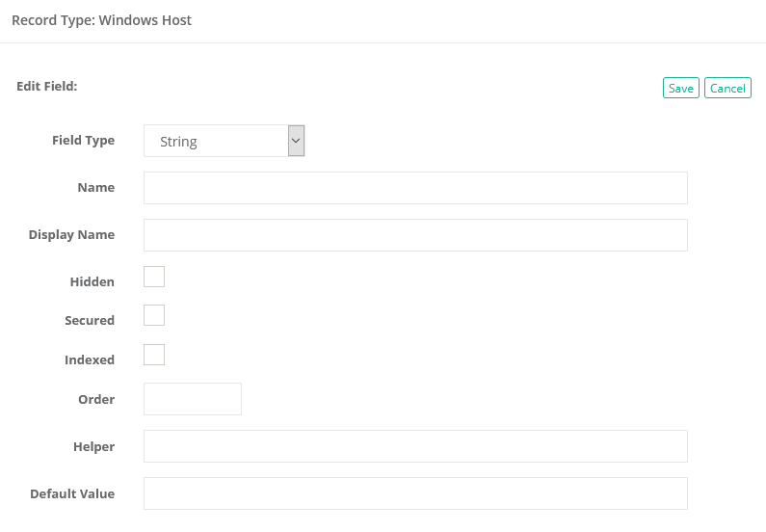Click the Default Value label

coord(71,494)
